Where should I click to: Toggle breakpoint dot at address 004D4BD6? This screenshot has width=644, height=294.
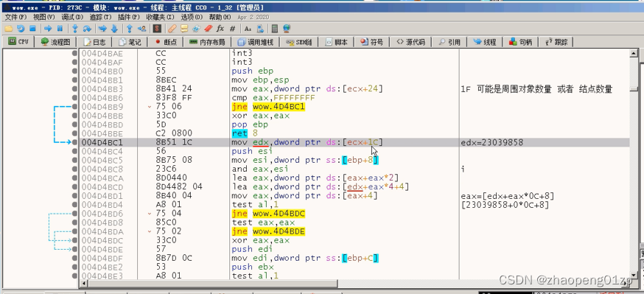74,213
